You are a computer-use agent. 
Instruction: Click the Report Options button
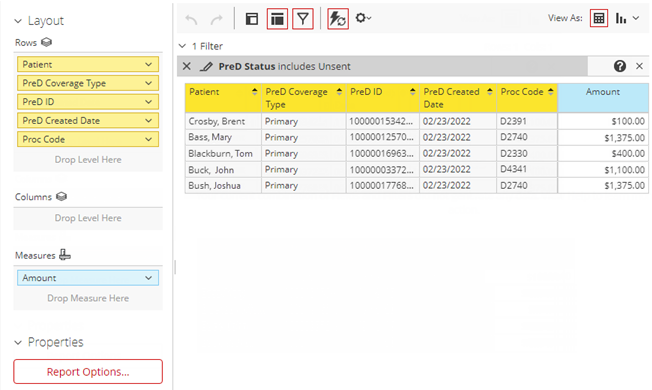pyautogui.click(x=88, y=371)
